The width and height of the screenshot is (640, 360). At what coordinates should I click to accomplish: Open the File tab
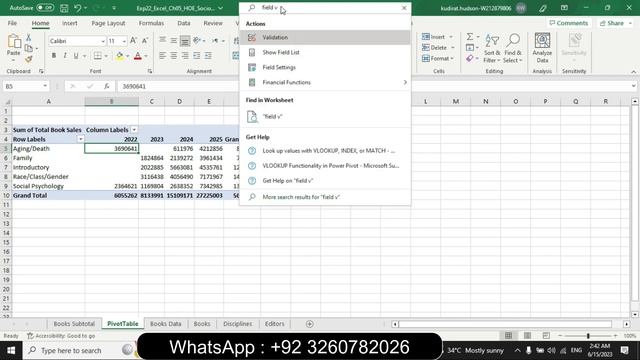(12, 23)
